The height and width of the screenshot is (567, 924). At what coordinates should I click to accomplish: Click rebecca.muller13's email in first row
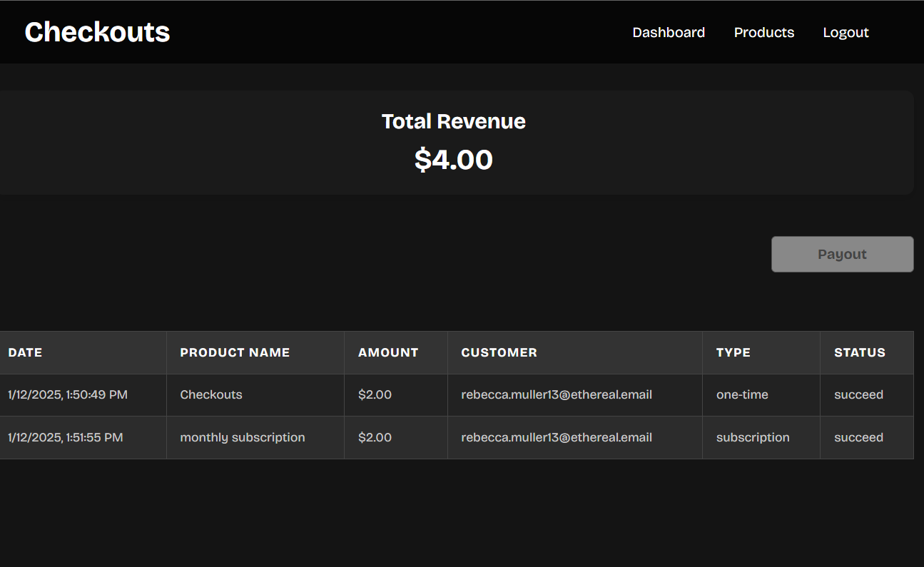tap(557, 394)
